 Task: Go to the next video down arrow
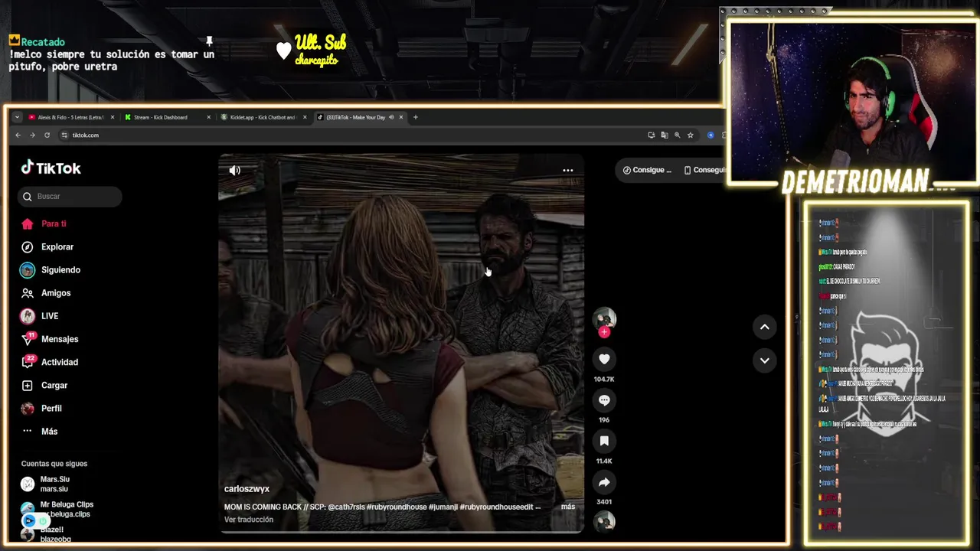tap(764, 360)
